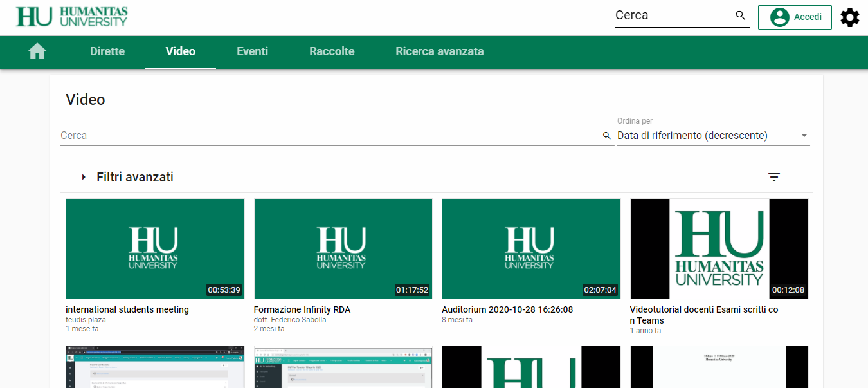Click the '1 mese fa' text
Image resolution: width=868 pixels, height=388 pixels.
pyautogui.click(x=82, y=329)
